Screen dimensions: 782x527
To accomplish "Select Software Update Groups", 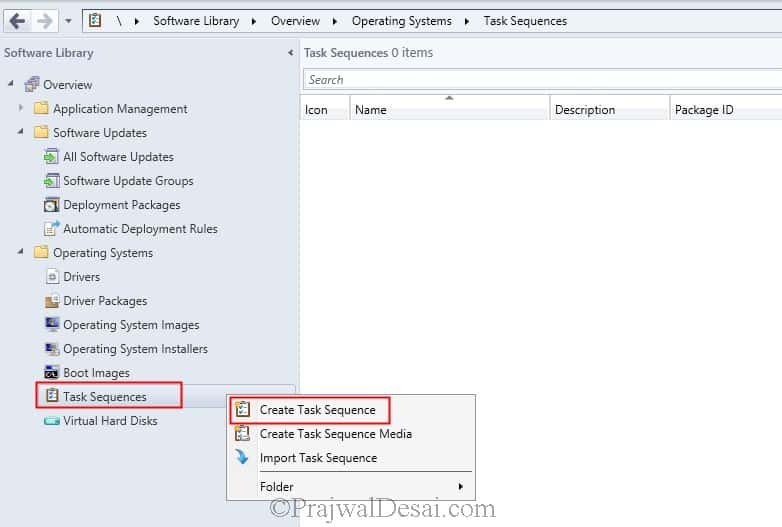I will click(x=128, y=180).
